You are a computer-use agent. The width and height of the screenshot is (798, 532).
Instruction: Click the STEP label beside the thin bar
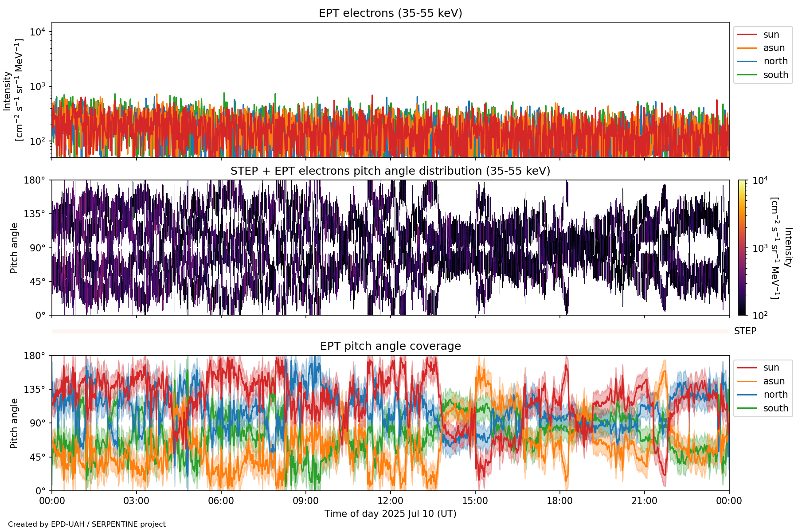(745, 331)
